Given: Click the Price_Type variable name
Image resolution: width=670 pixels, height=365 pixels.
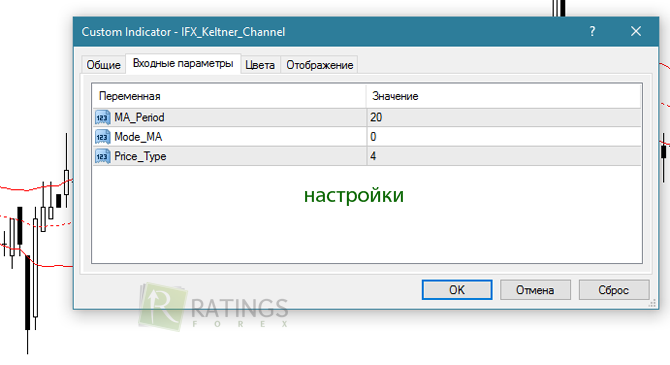Looking at the screenshot, I should coord(140,156).
